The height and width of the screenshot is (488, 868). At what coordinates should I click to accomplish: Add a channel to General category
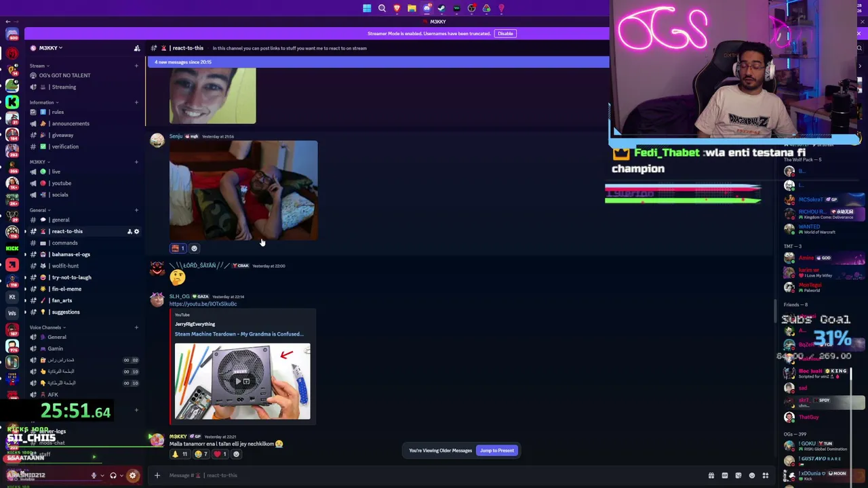coord(136,210)
